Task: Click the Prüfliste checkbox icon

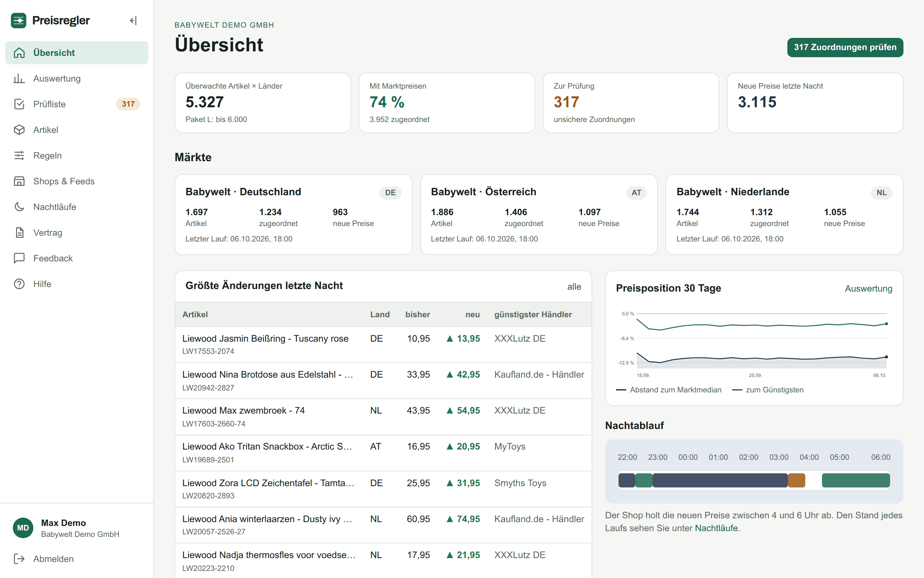Action: tap(19, 104)
